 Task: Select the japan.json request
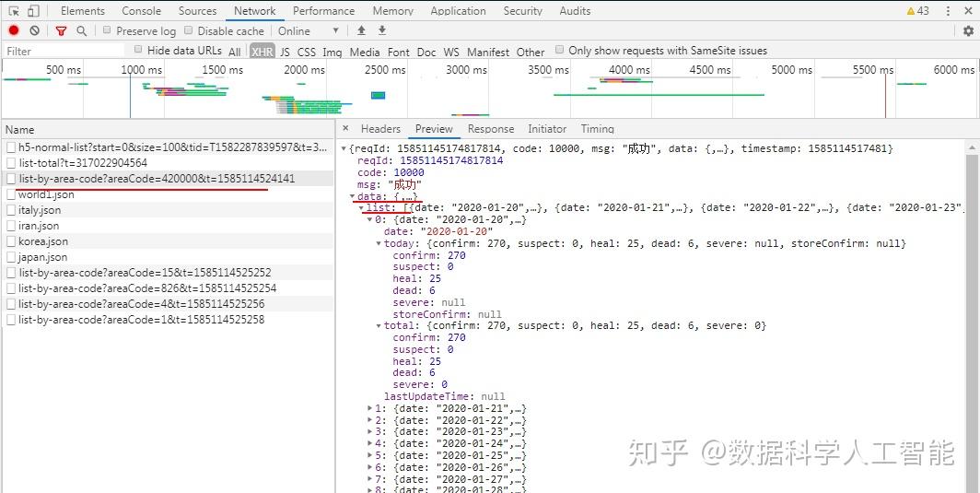pyautogui.click(x=169, y=256)
